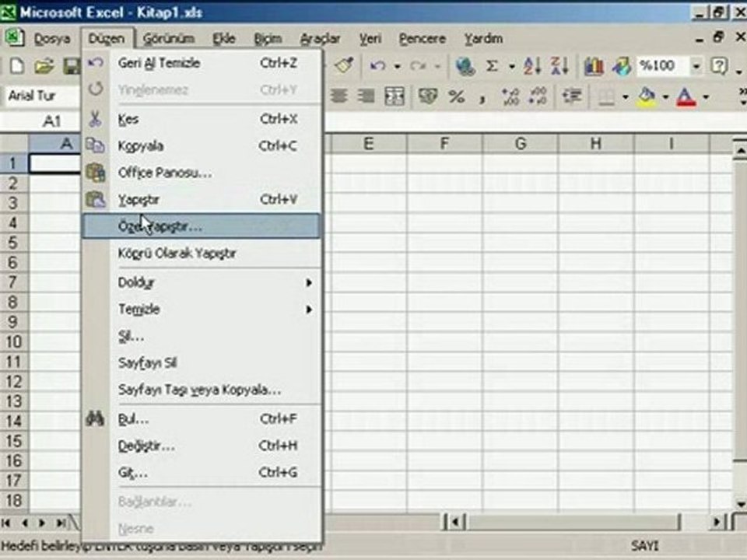The image size is (747, 560).
Task: Open the Fill Color dropdown arrow
Action: [x=665, y=97]
